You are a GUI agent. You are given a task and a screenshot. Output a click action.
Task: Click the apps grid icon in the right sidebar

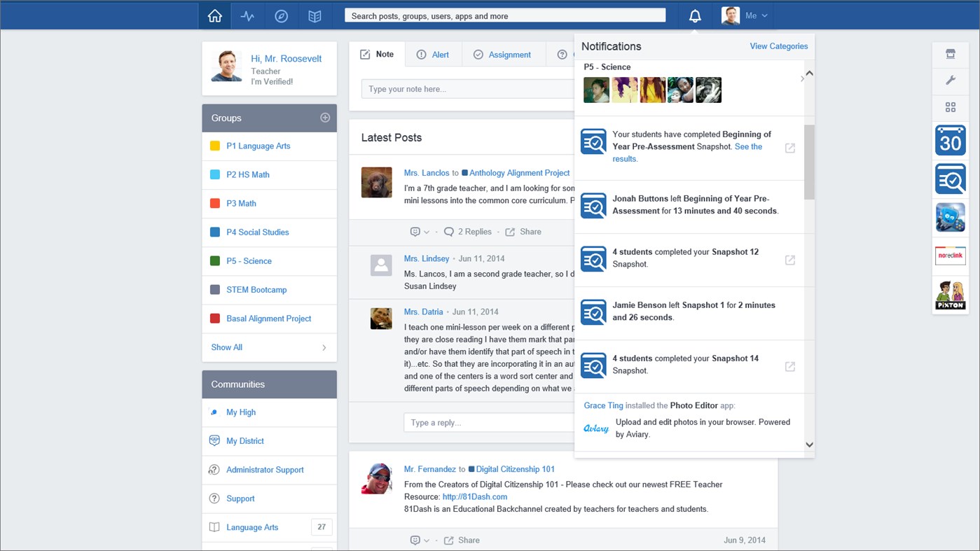pos(950,107)
